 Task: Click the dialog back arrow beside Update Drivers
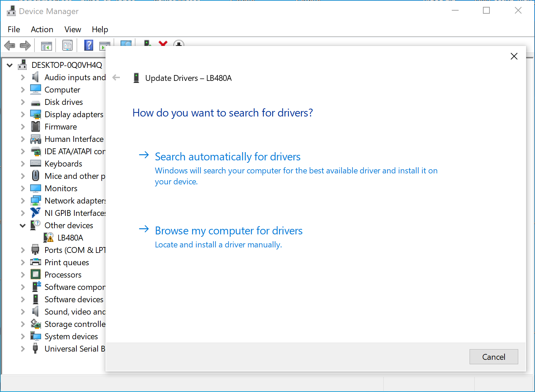(x=116, y=77)
